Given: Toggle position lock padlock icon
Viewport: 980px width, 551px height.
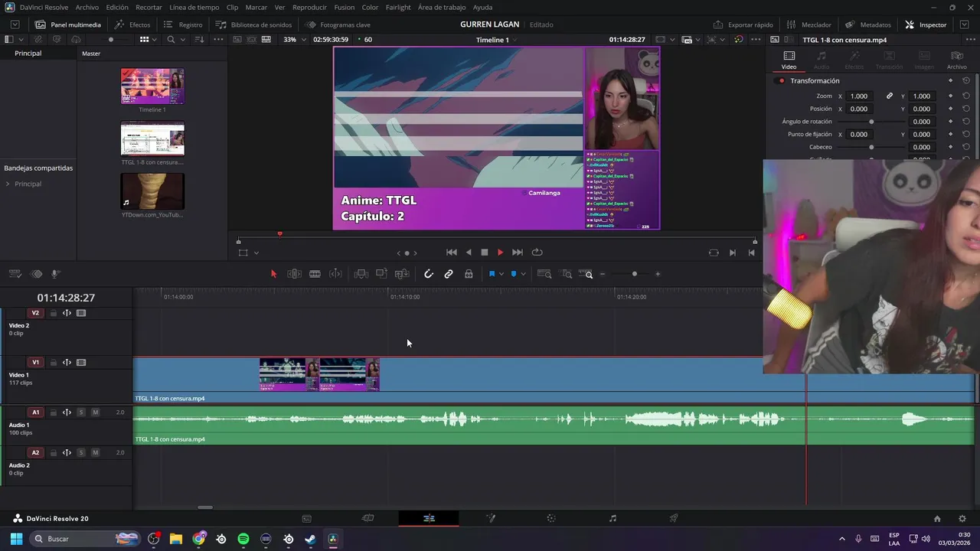Looking at the screenshot, I should [469, 274].
